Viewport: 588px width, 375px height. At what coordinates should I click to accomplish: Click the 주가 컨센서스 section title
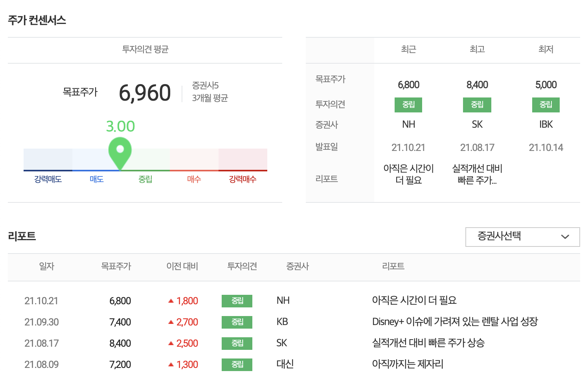pos(37,20)
